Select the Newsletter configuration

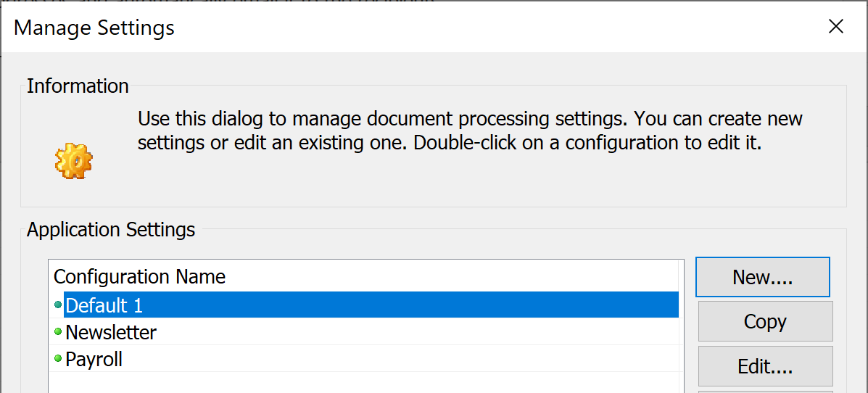[x=111, y=333]
